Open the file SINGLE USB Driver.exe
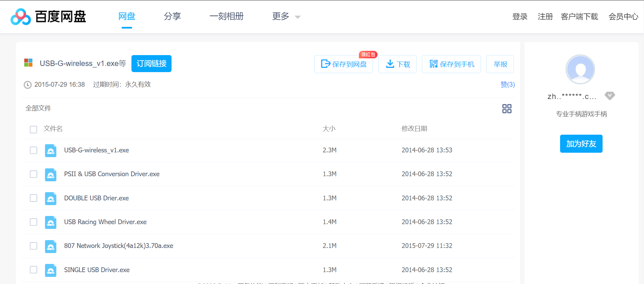 [x=97, y=270]
